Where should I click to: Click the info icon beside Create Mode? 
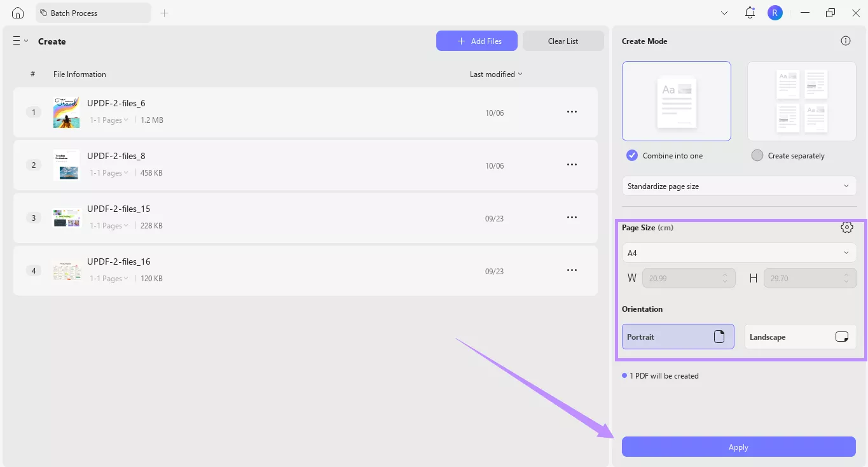click(845, 40)
